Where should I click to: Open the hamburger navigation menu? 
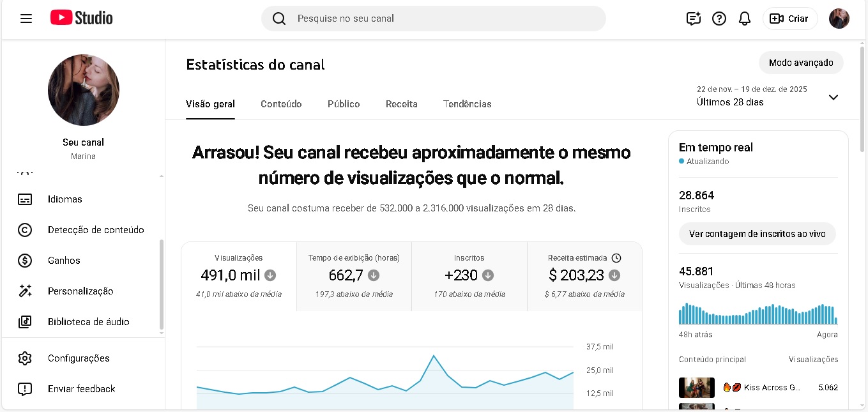pyautogui.click(x=26, y=19)
